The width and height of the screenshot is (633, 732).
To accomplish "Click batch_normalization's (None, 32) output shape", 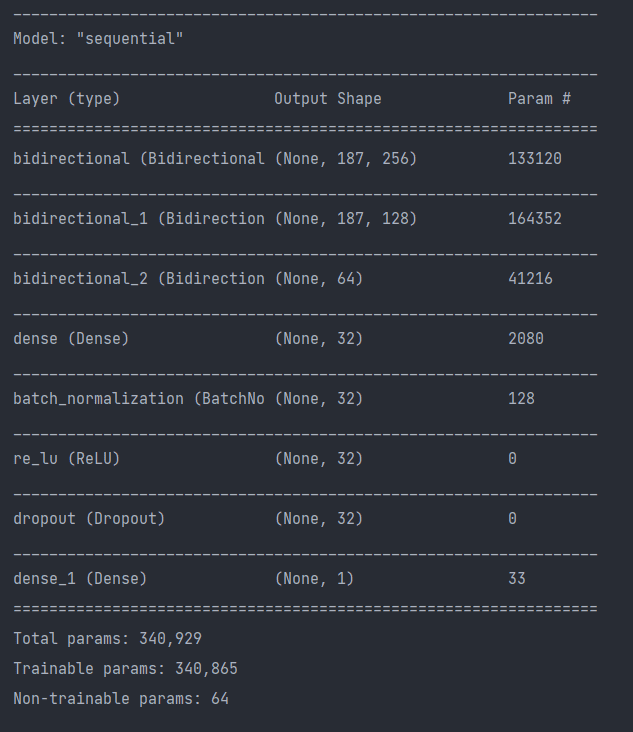I will coord(318,399).
